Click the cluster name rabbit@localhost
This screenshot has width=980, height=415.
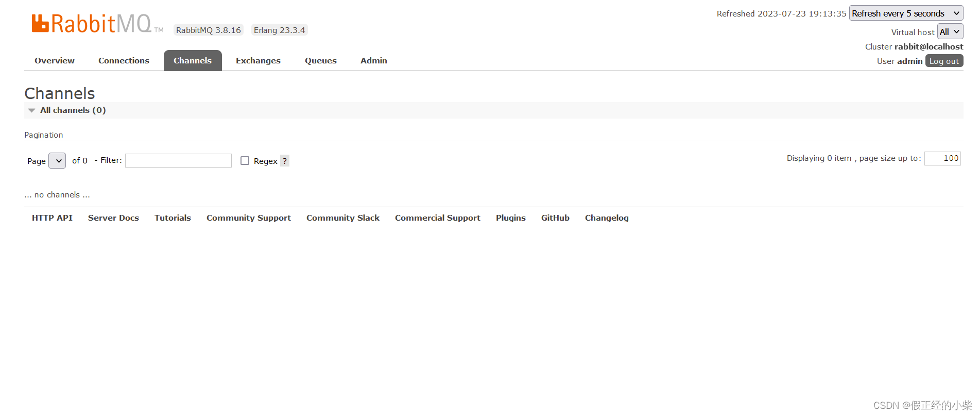(929, 46)
